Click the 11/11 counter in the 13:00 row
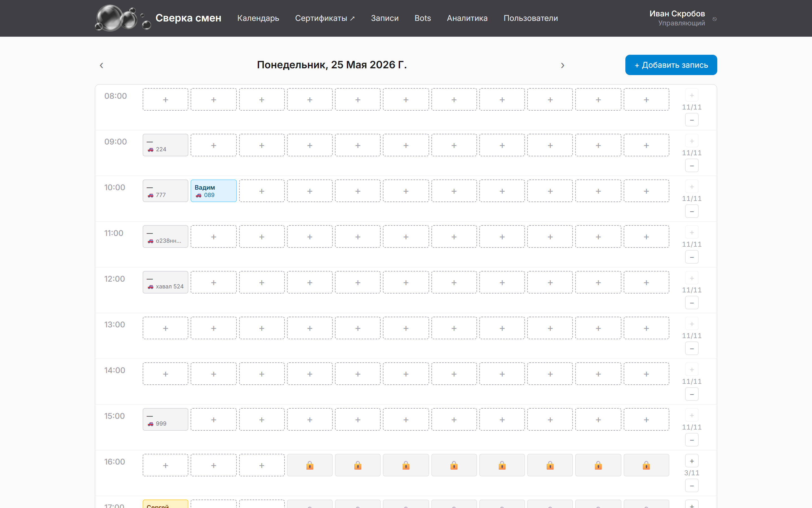Viewport: 812px width, 508px height. click(692, 336)
